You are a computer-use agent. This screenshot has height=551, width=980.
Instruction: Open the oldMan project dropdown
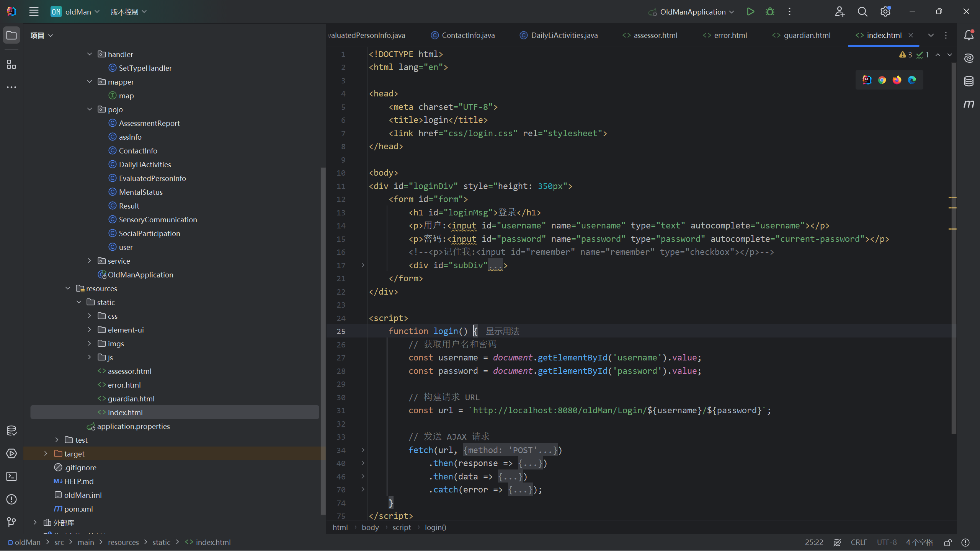click(75, 11)
